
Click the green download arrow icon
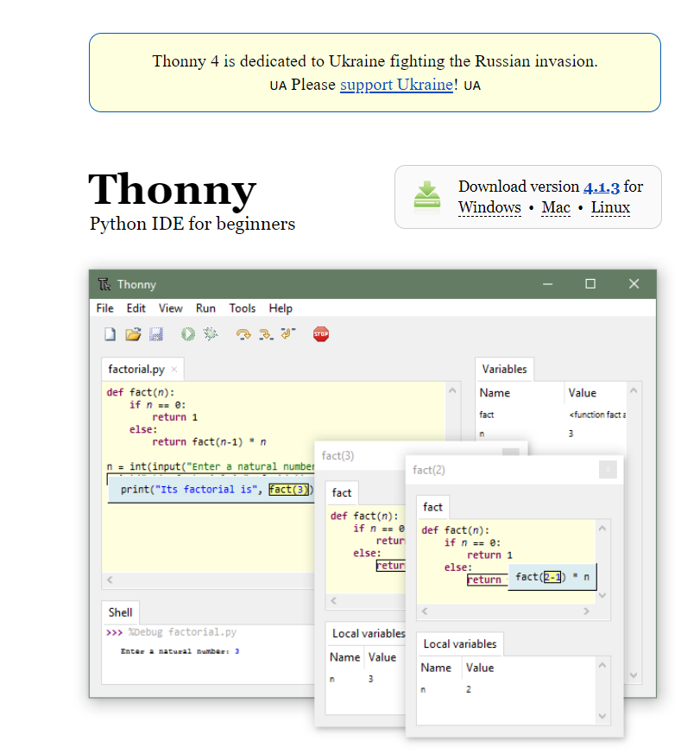point(426,197)
